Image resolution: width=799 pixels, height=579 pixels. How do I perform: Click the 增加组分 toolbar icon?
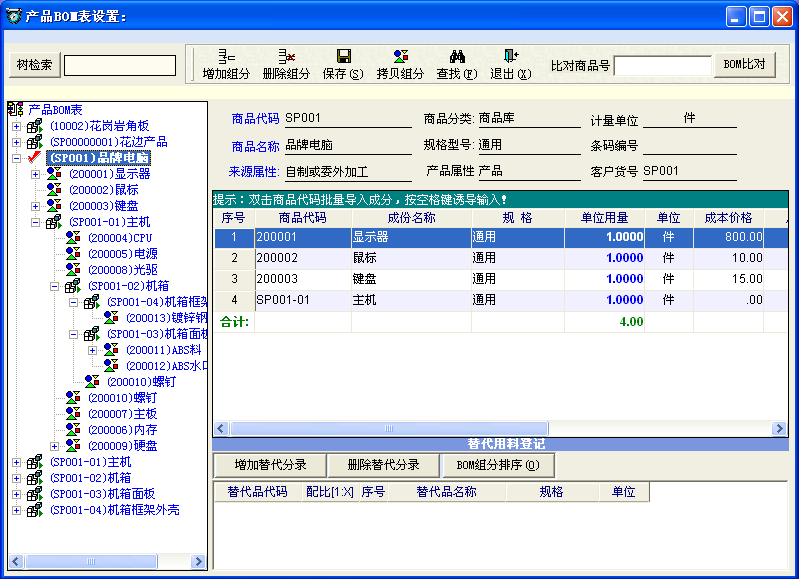(227, 56)
